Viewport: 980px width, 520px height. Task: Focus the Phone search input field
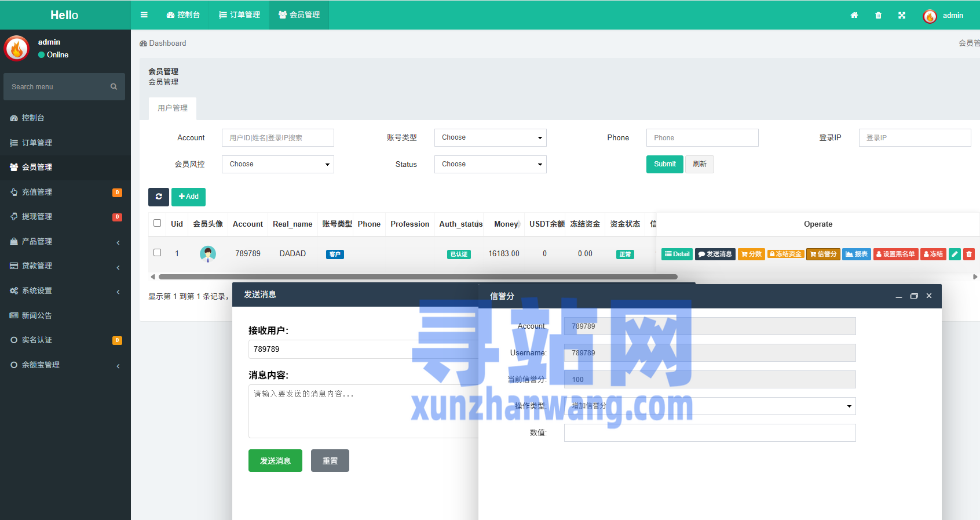[703, 137]
